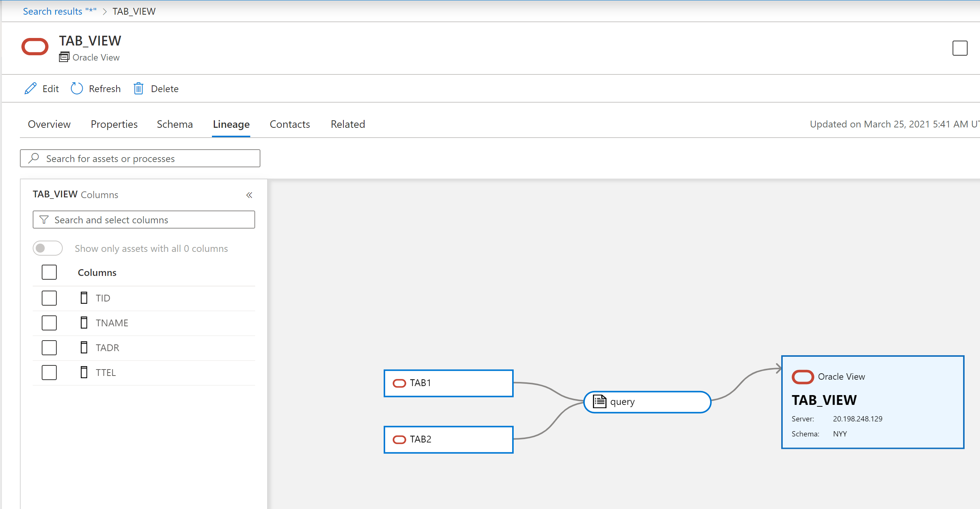Click the Related tab item
The height and width of the screenshot is (509, 980).
click(x=348, y=124)
